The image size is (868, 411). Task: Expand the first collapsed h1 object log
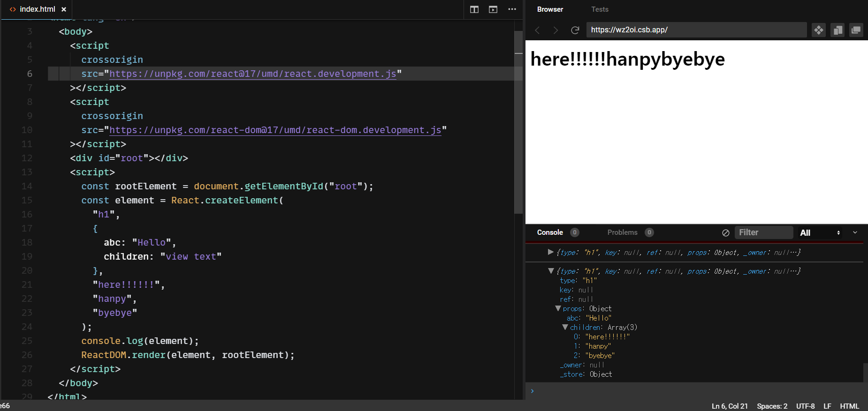tap(551, 252)
